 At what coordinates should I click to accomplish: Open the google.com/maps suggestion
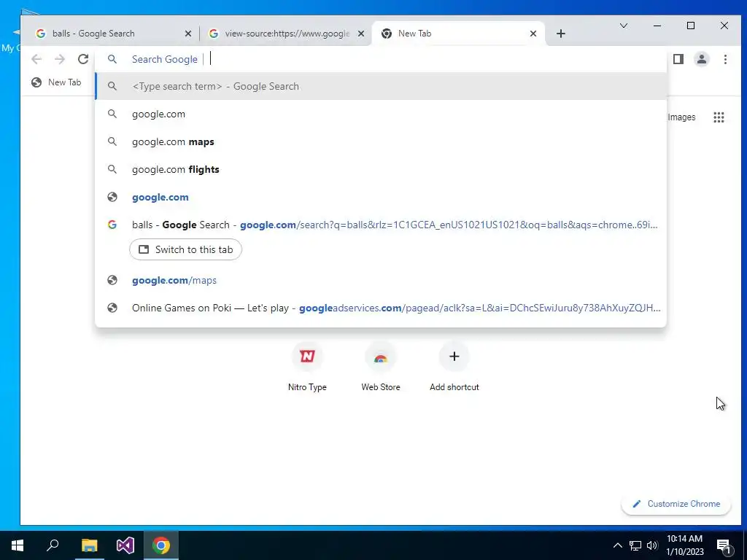point(381,280)
